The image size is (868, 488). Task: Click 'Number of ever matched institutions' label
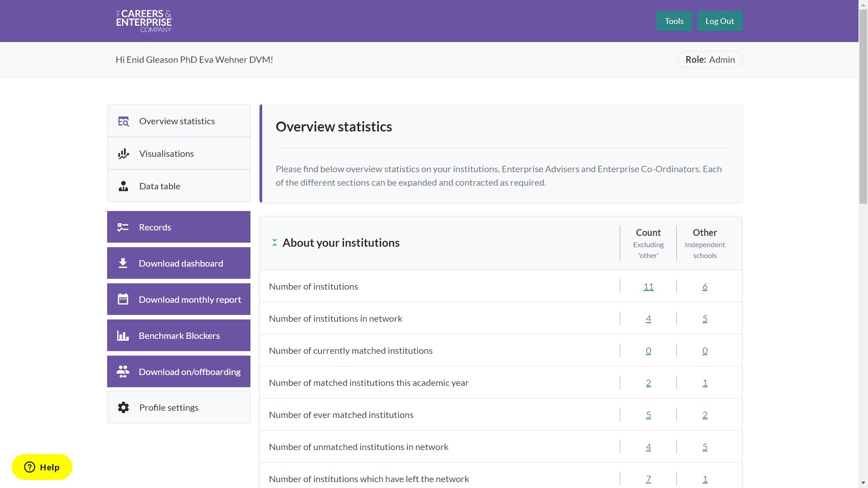tap(341, 415)
